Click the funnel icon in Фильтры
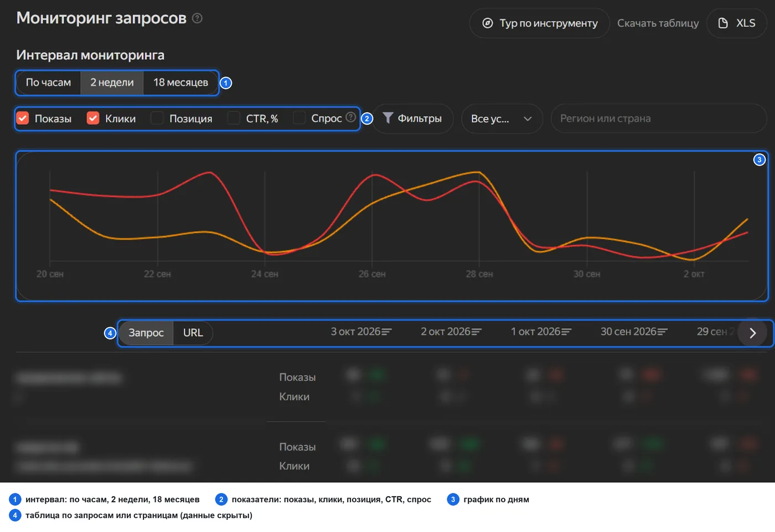775x532 pixels. tap(387, 118)
